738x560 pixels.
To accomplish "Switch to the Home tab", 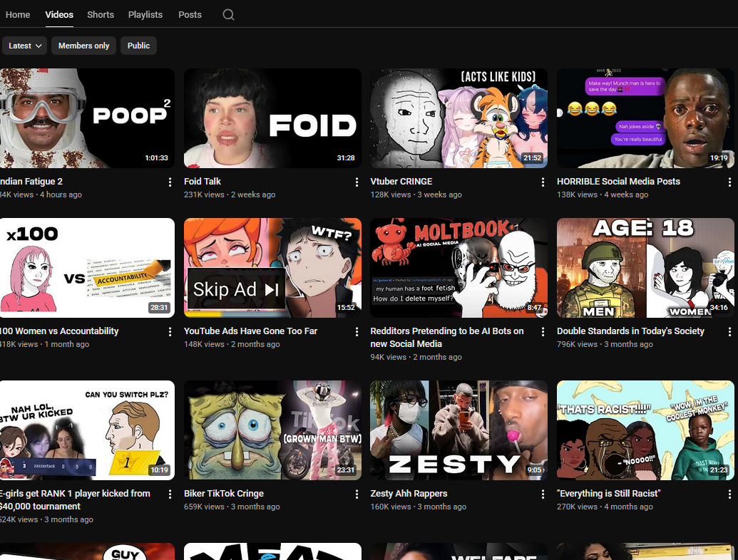I will 18,14.
